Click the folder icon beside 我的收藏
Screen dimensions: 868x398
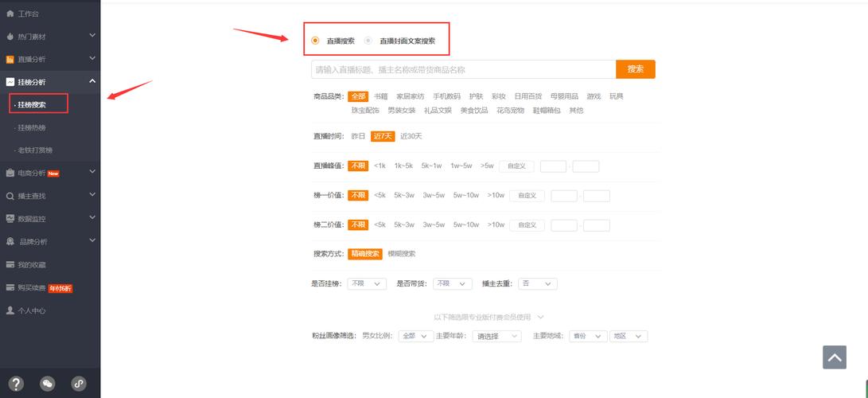click(x=10, y=264)
